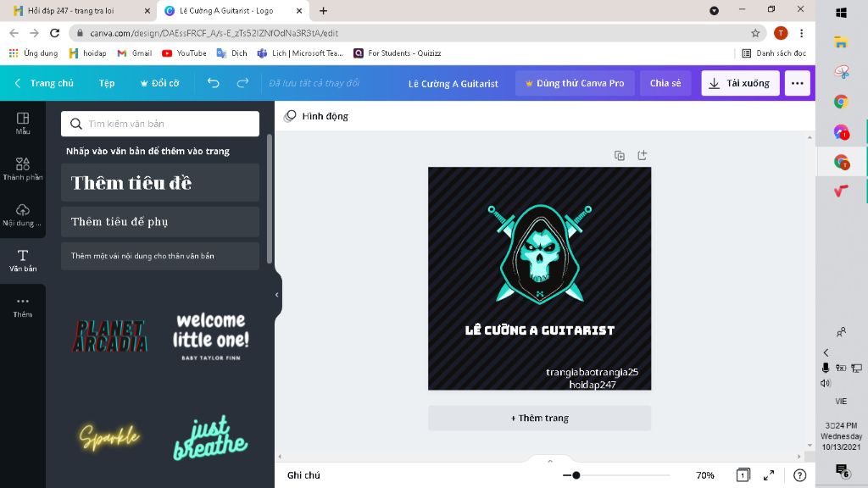Click the Thêm trang add page button
Screen dimensions: 868x488
point(540,419)
